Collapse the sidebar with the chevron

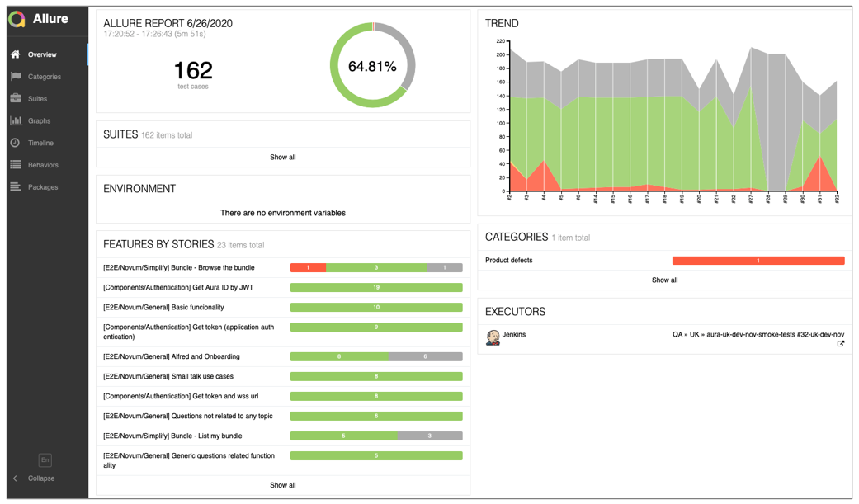16,478
